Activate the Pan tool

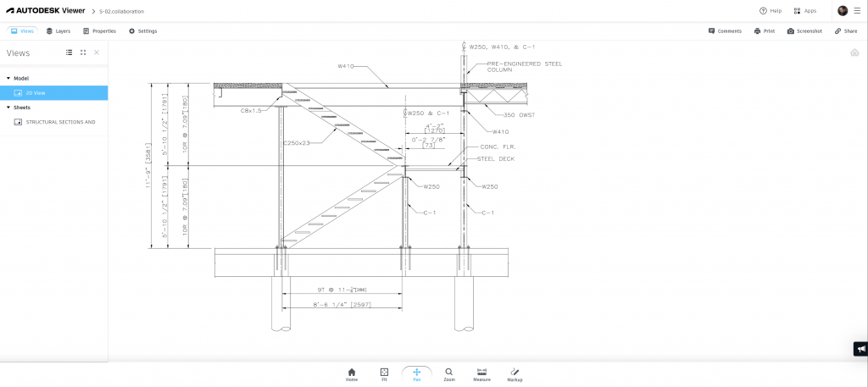[416, 374]
